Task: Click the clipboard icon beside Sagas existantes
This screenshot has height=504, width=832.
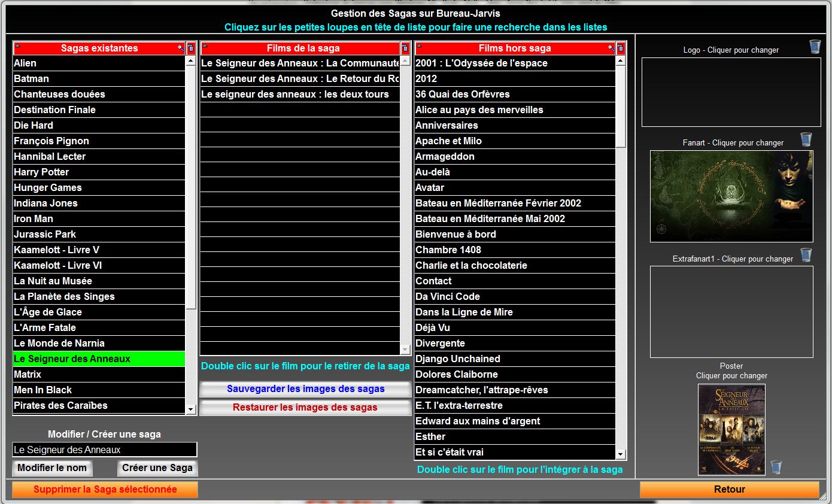Action: pyautogui.click(x=191, y=48)
